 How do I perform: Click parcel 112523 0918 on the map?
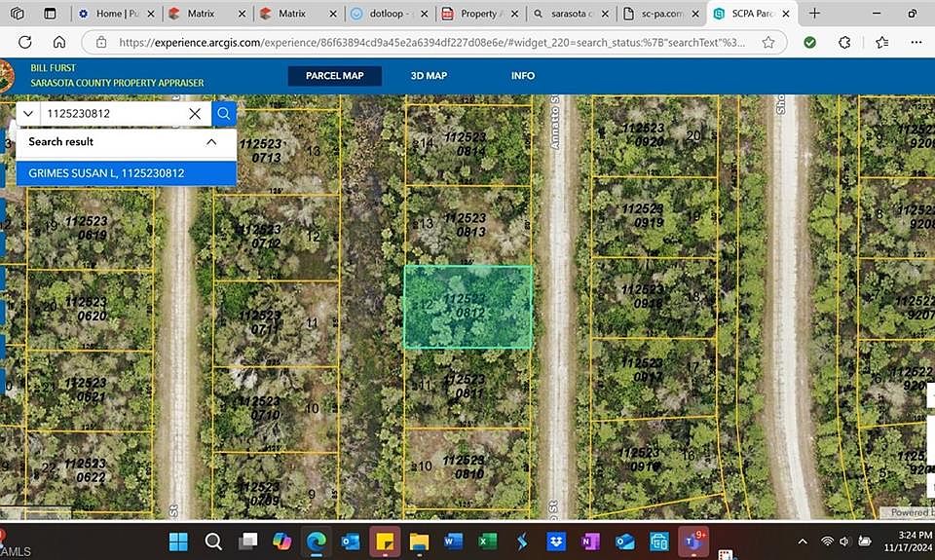[x=654, y=297]
